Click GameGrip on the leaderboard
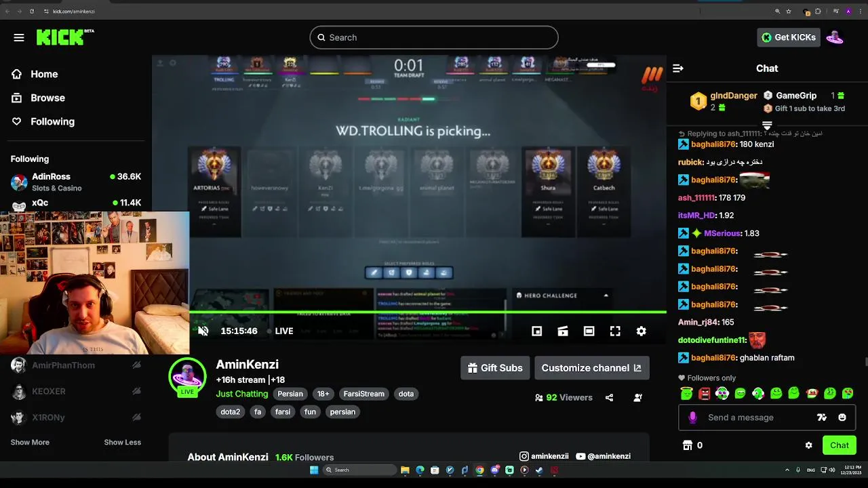 coord(796,96)
